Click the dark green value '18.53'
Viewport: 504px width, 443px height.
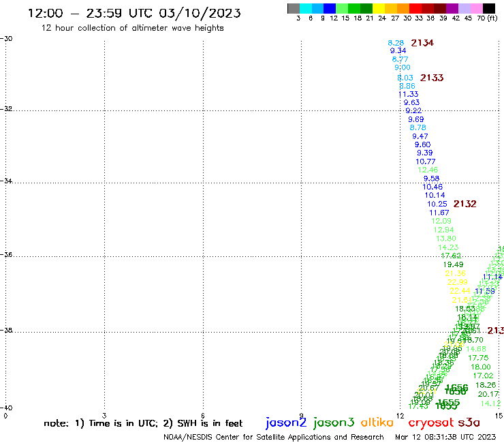pyautogui.click(x=465, y=309)
